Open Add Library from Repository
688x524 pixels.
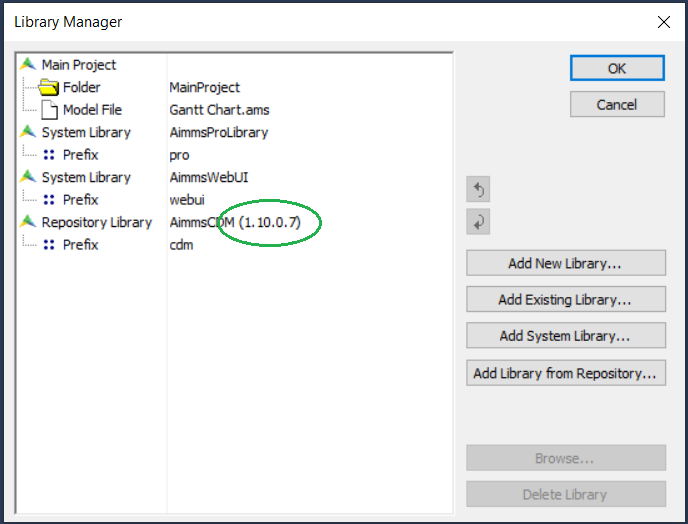(x=566, y=373)
